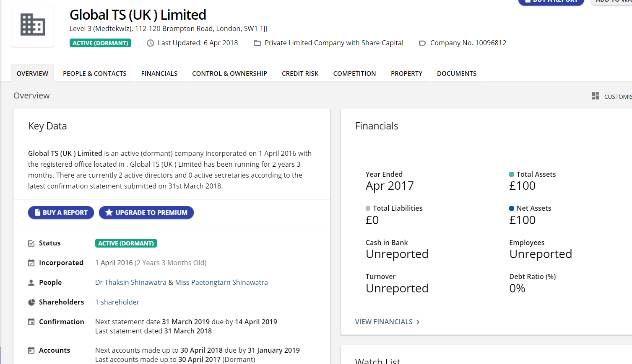Open the People & Contacts tab

coord(94,74)
